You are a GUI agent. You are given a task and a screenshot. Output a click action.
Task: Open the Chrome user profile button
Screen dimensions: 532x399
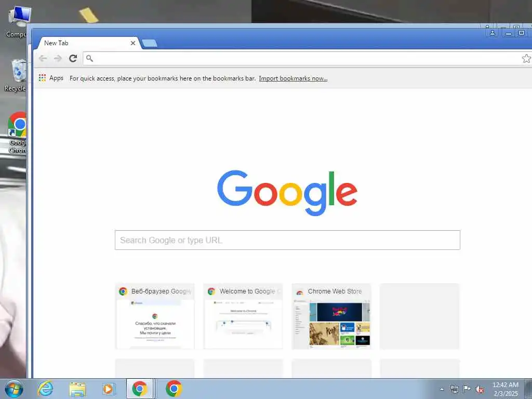493,33
